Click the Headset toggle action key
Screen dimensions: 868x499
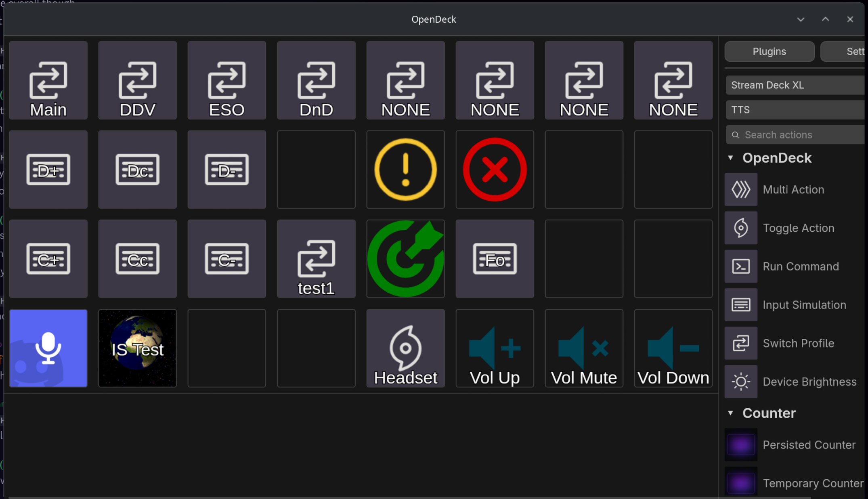coord(405,348)
